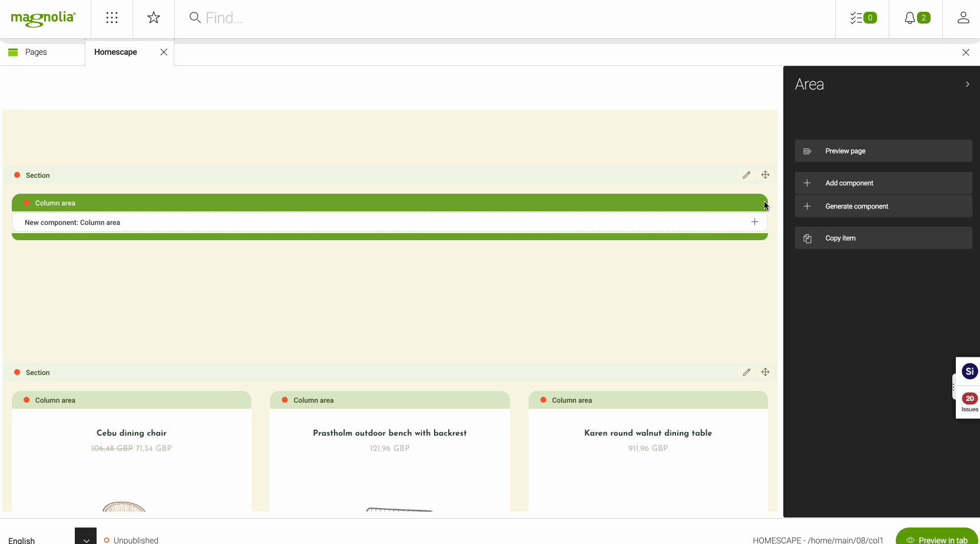Click Add component action
980x544 pixels.
(883, 183)
